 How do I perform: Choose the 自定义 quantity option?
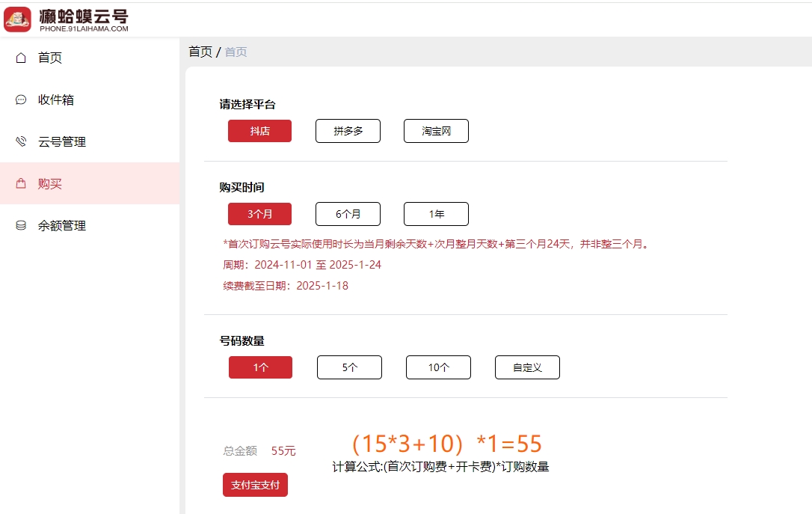tap(527, 367)
